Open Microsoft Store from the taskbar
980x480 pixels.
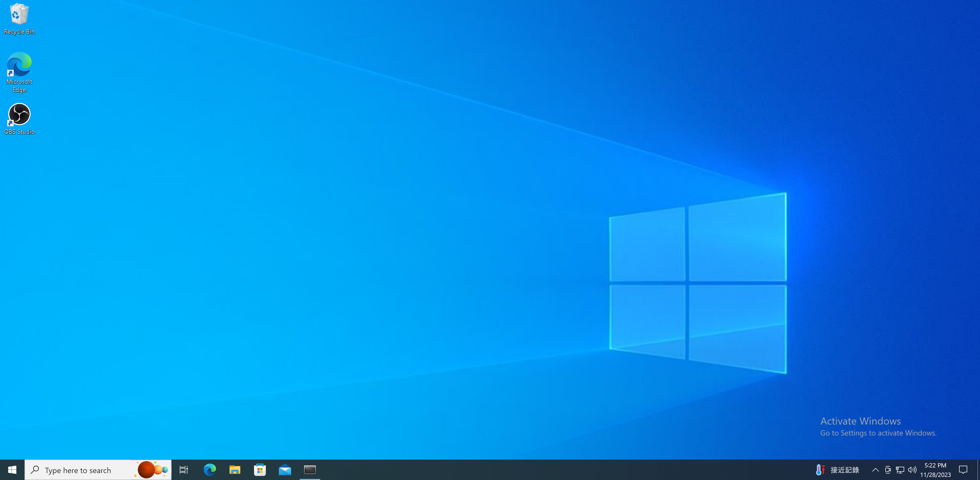[260, 470]
